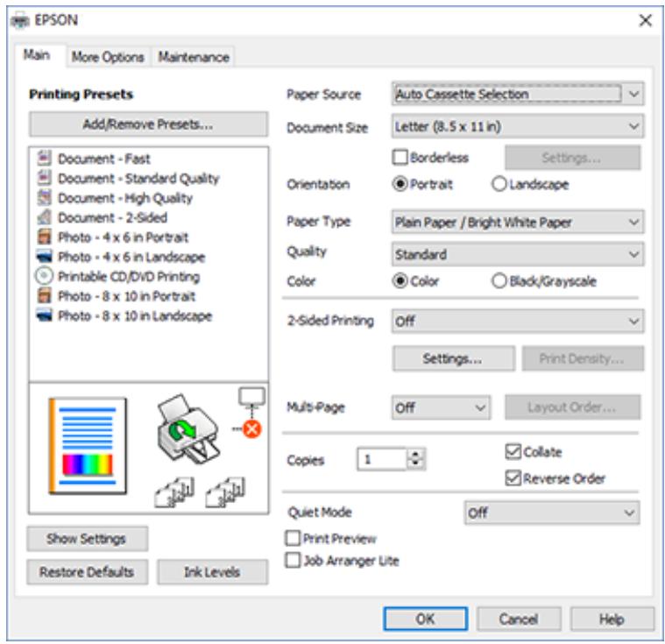Select preset text Printable CD/DVD Printing
The image size is (665, 644).
click(x=129, y=276)
